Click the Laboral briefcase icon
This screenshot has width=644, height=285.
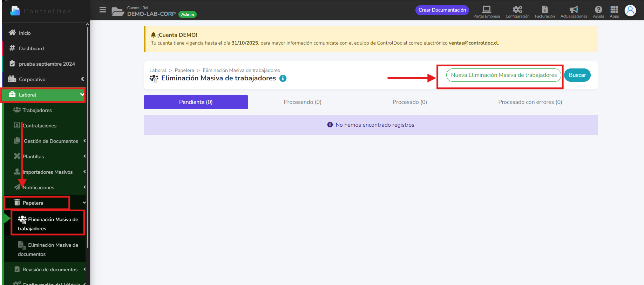12,94
